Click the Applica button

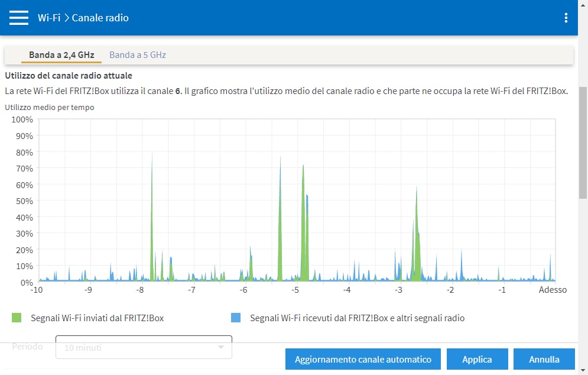click(477, 359)
